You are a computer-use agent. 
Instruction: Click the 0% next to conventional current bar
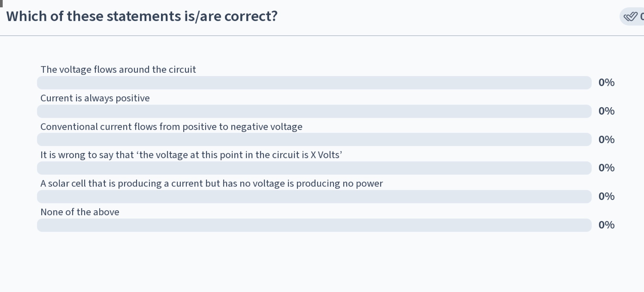pyautogui.click(x=606, y=140)
